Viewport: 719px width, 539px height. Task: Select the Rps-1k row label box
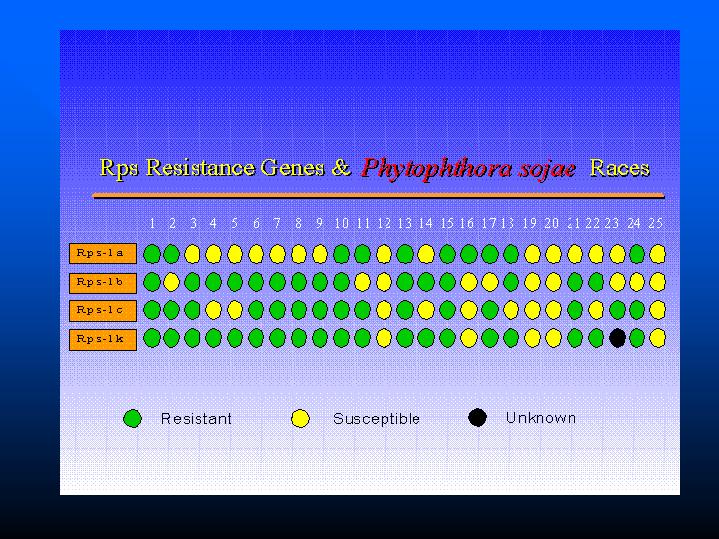(x=103, y=338)
